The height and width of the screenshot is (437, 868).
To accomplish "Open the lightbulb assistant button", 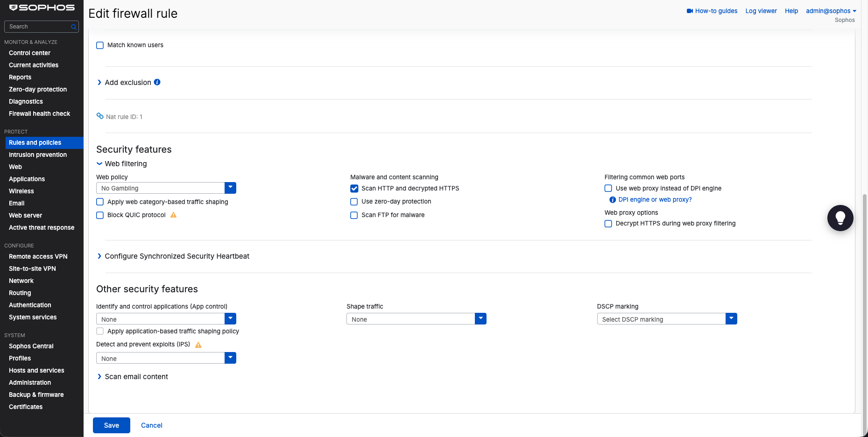I will click(x=840, y=218).
